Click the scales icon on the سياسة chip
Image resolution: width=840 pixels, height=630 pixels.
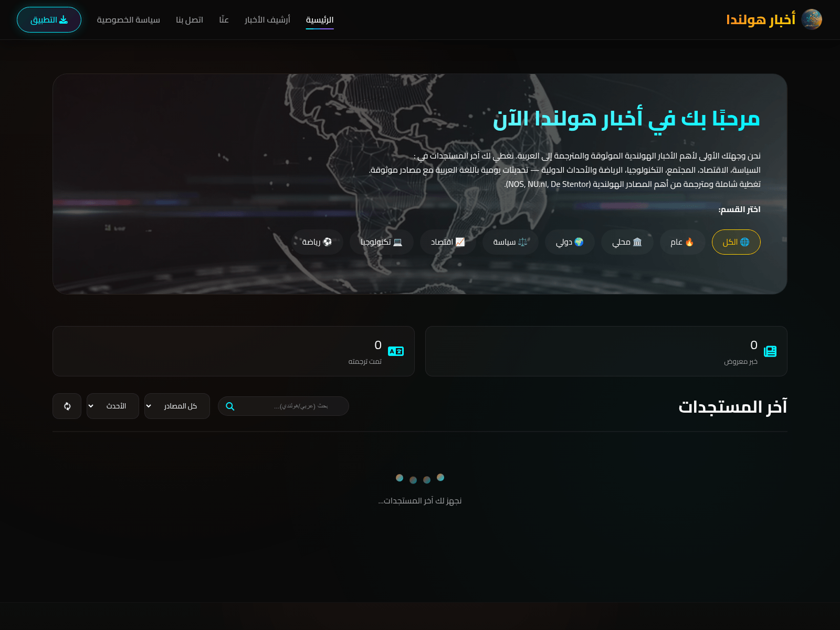click(523, 242)
